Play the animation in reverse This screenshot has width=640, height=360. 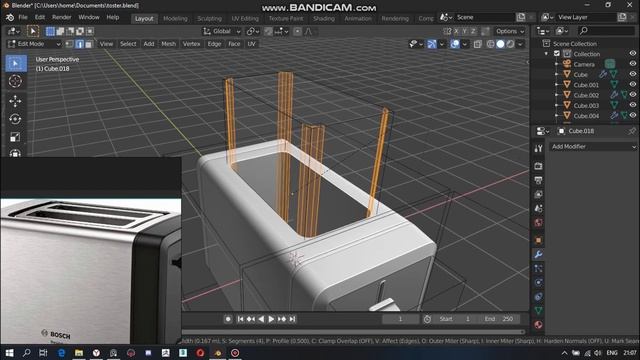(261, 319)
